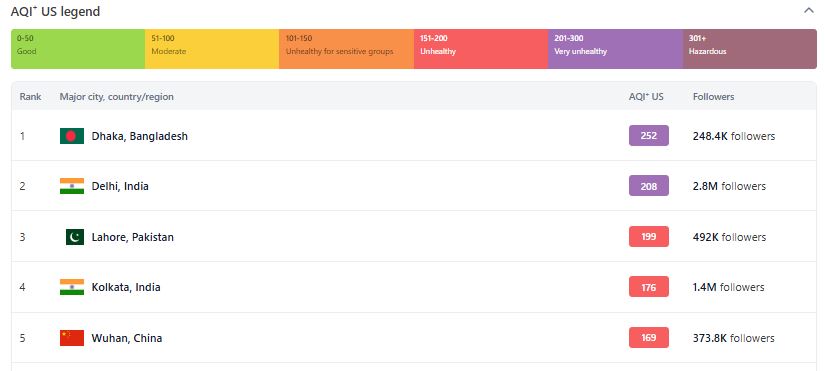Click the Bangladesh flag icon
Viewport: 825px width, 371px height.
[72, 136]
